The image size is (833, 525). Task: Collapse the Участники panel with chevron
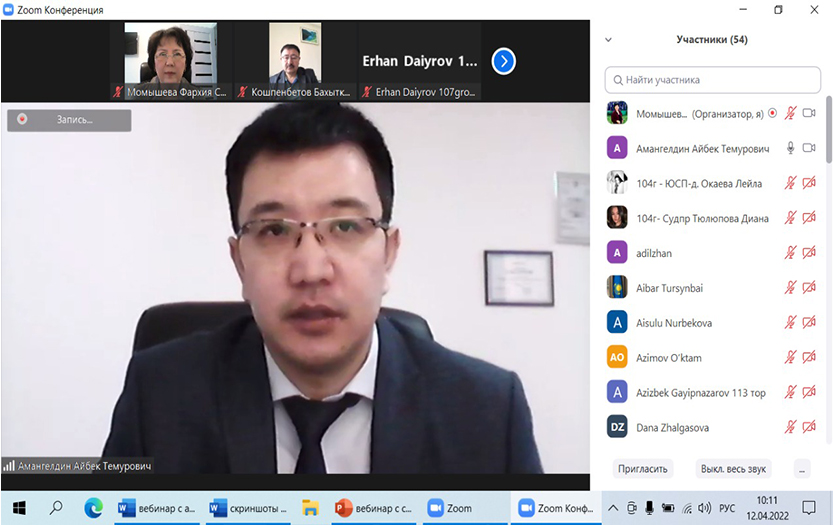[x=609, y=40]
